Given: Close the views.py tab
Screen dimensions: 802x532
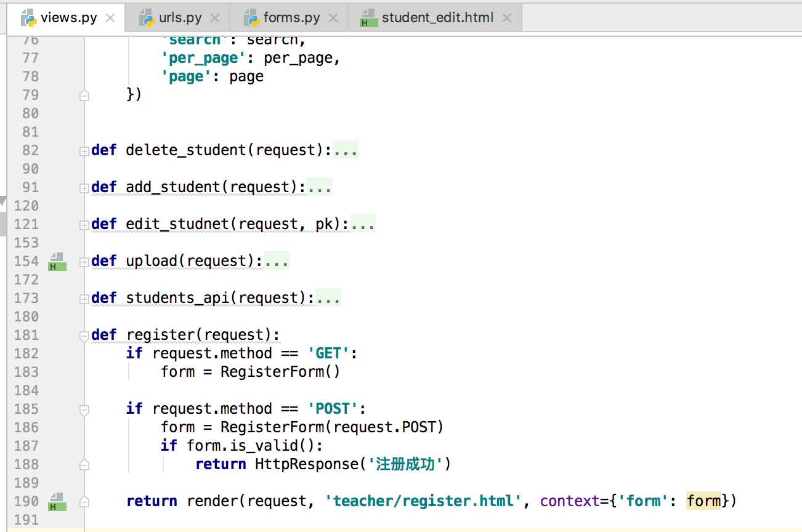Looking at the screenshot, I should click(x=110, y=18).
